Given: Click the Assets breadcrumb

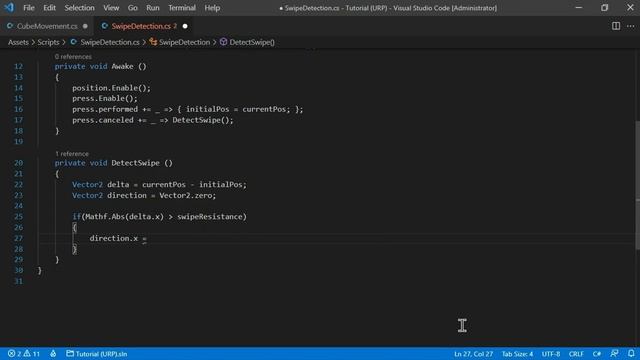Looking at the screenshot, I should click(18, 42).
